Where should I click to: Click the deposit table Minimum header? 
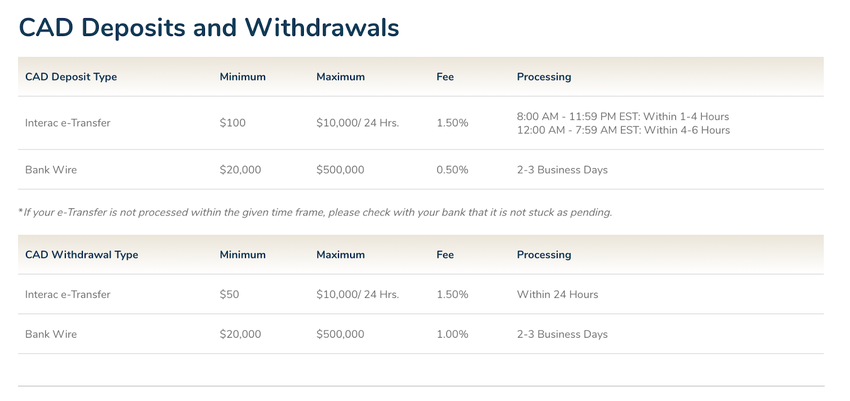tap(242, 77)
